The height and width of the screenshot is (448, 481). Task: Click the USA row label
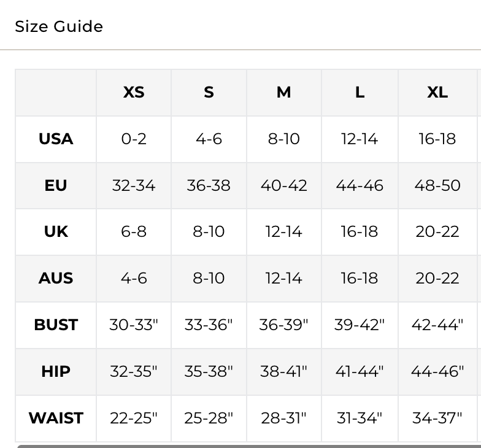(x=56, y=139)
